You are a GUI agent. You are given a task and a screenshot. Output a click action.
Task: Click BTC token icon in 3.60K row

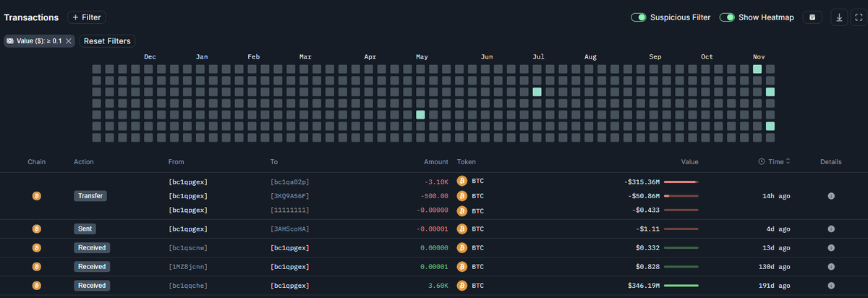(x=462, y=286)
